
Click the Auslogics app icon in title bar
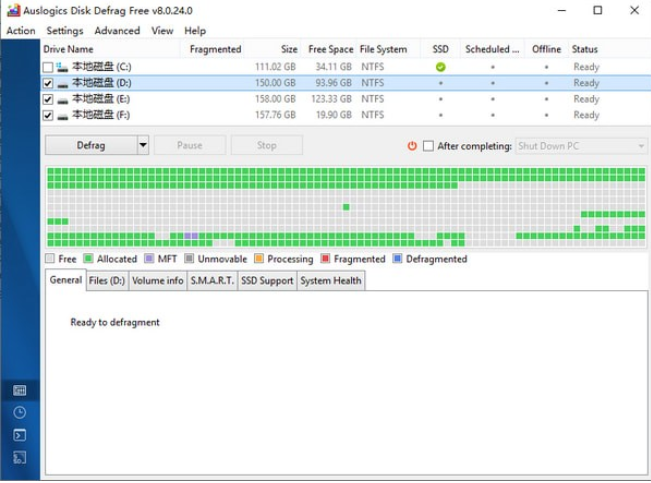point(13,10)
